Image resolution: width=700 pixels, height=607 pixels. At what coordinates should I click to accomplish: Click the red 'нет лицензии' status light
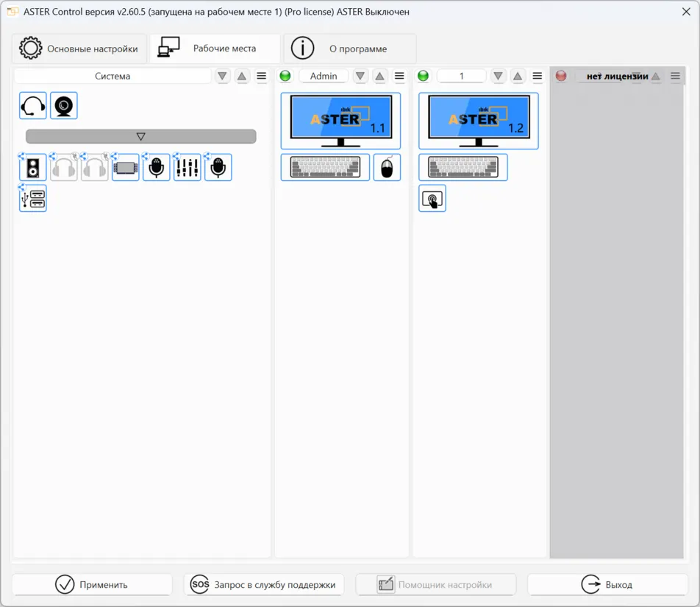tap(560, 75)
